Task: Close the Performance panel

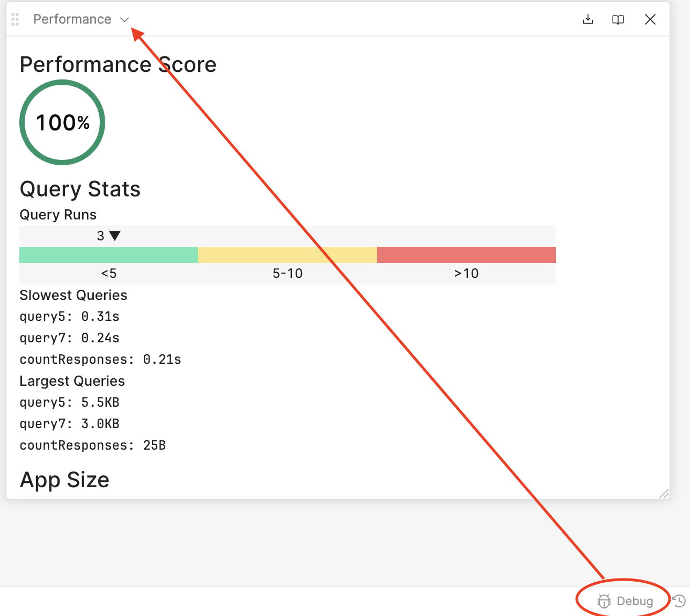Action: click(650, 19)
